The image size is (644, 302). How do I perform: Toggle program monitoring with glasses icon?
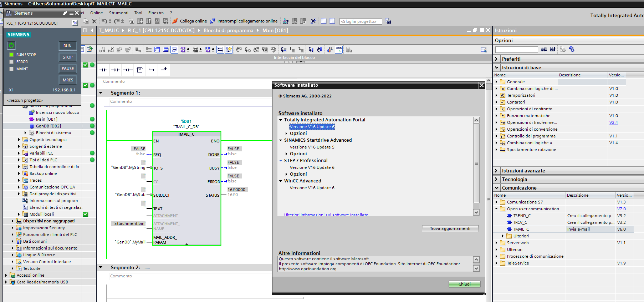tap(339, 50)
